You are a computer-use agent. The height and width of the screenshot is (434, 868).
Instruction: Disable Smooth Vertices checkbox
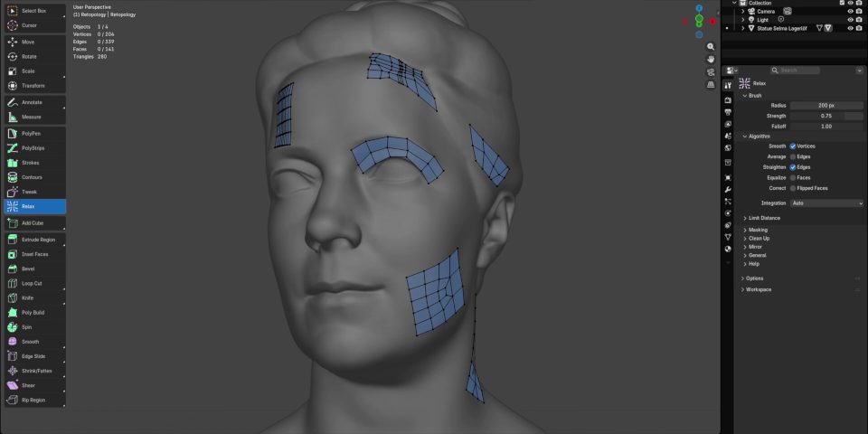click(793, 146)
